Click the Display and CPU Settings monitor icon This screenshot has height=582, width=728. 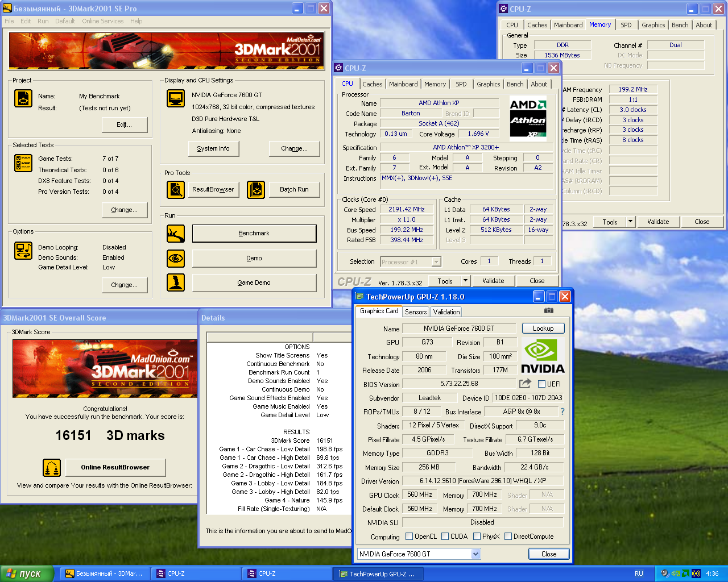click(176, 98)
